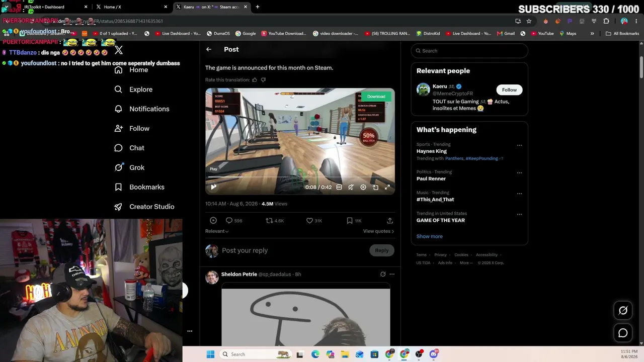Open the Gmail bookmark
The image size is (644, 362).
(506, 34)
